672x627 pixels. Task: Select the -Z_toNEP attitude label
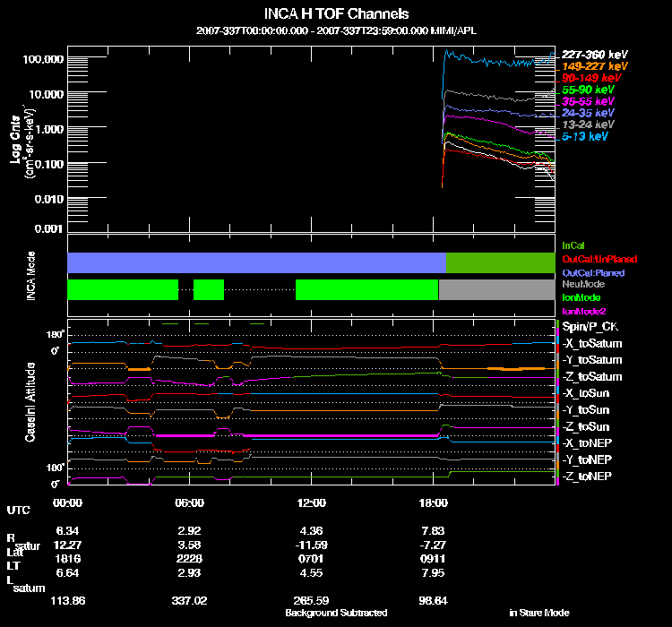[587, 477]
